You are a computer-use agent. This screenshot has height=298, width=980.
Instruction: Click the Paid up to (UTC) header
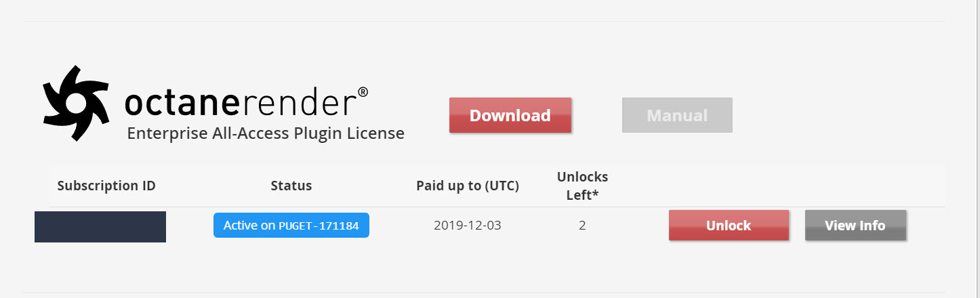[x=468, y=186]
